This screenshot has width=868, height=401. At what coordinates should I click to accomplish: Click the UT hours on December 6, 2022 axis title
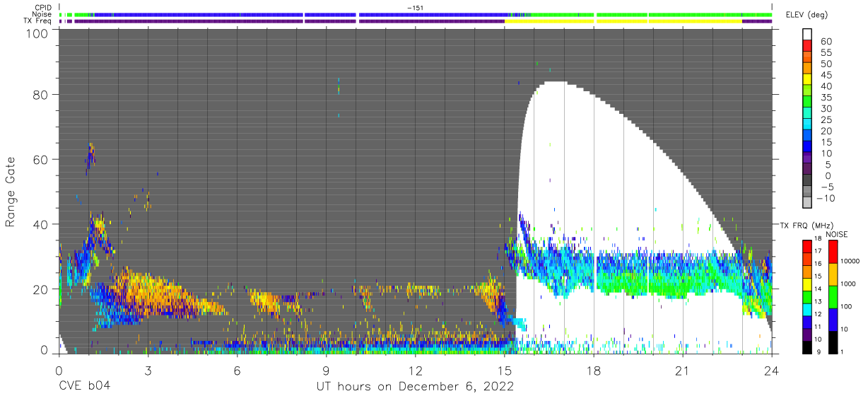point(415,388)
